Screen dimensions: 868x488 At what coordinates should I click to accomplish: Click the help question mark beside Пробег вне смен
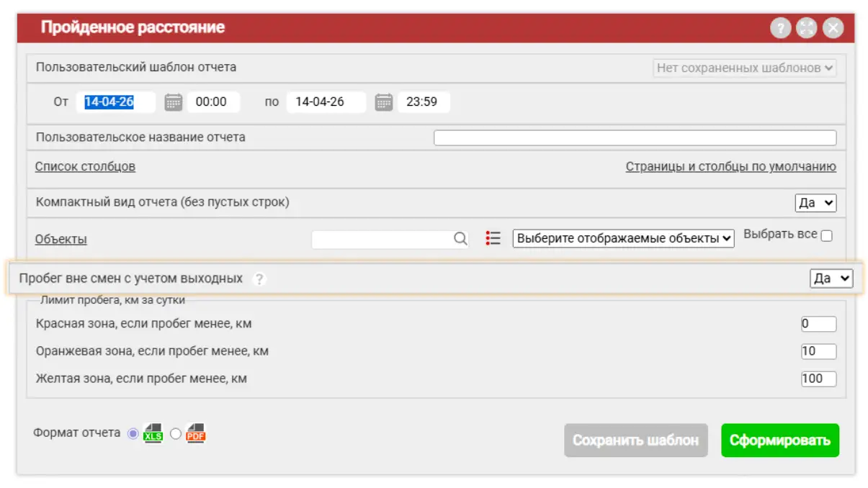pos(259,279)
